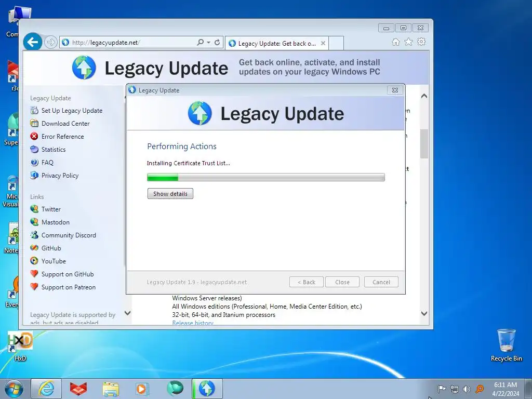Viewport: 532px width, 399px height.
Task: Open the Windows Start orb
Action: (14, 389)
